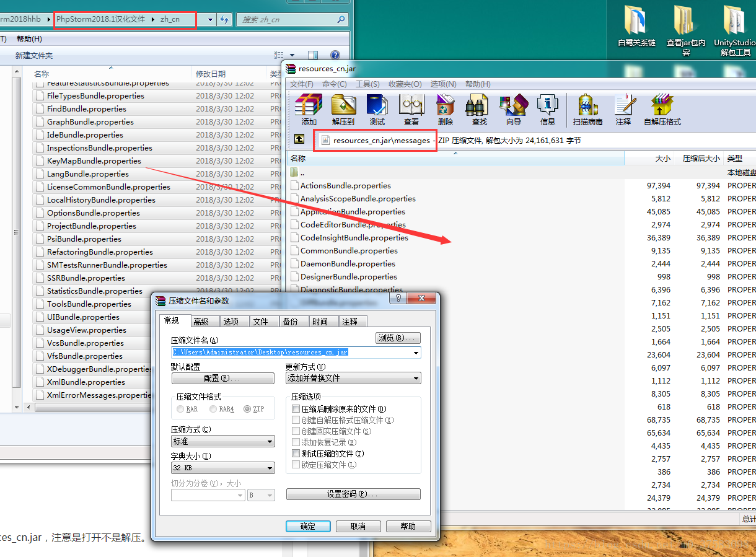
Task: Open the 查看jar包内容 desktop folder
Action: [x=686, y=31]
